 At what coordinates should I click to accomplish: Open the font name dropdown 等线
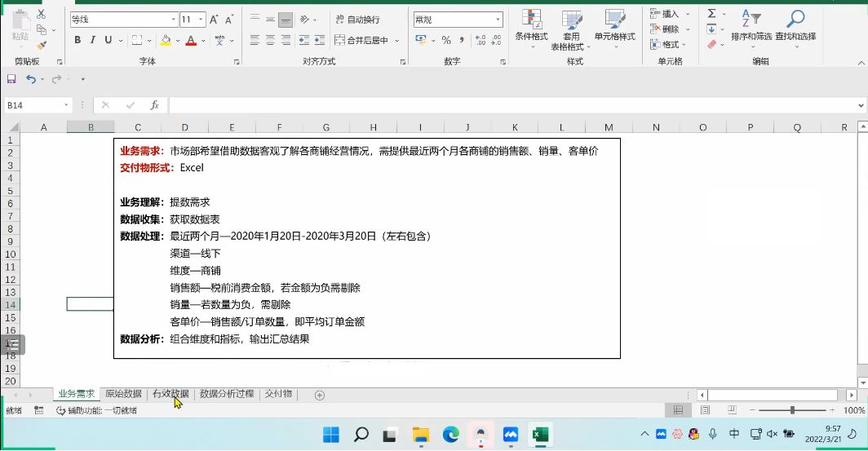[173, 20]
